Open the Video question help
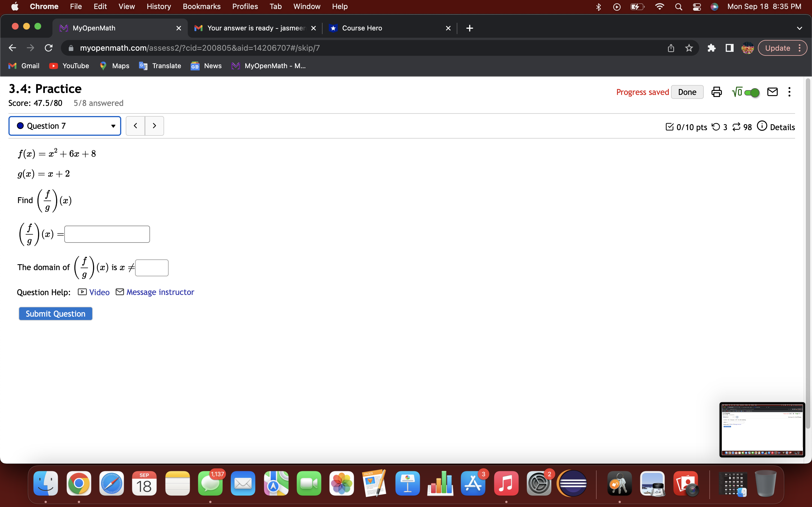 coord(99,292)
